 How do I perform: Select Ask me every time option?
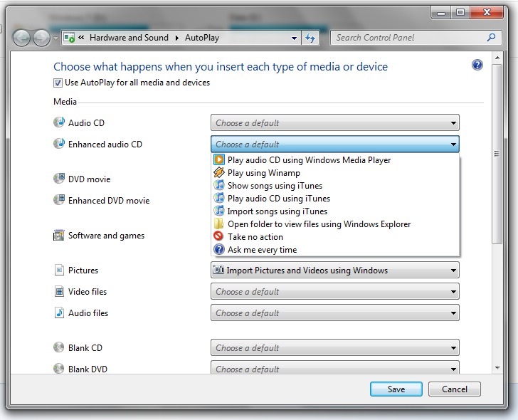tap(335, 250)
